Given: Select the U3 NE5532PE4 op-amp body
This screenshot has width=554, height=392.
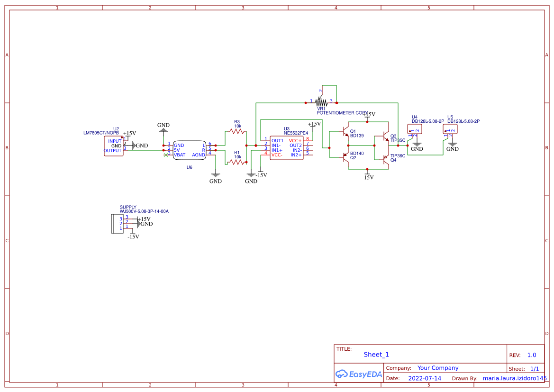Looking at the screenshot, I should click(287, 148).
